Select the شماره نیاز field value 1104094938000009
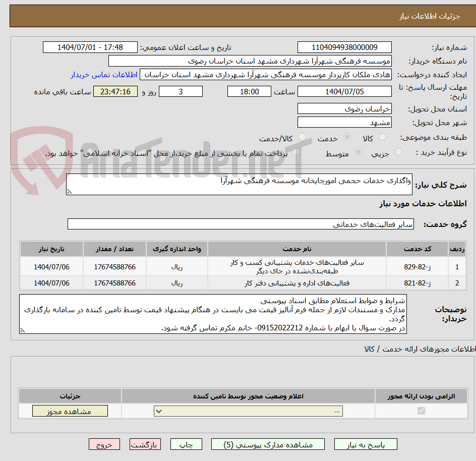The image size is (476, 461). [x=344, y=47]
